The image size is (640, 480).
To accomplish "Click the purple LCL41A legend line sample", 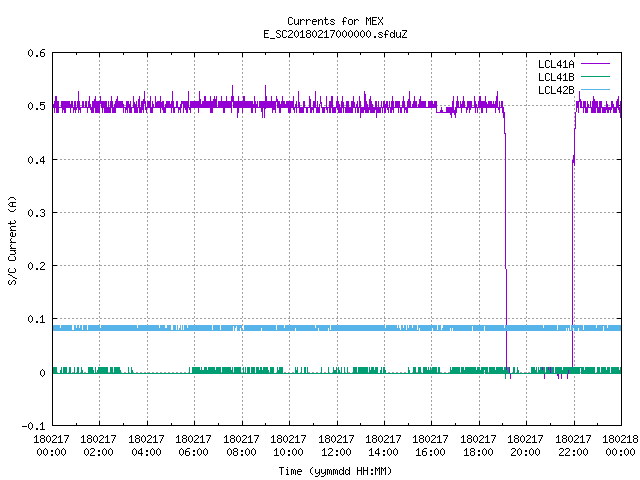I will tap(595, 64).
